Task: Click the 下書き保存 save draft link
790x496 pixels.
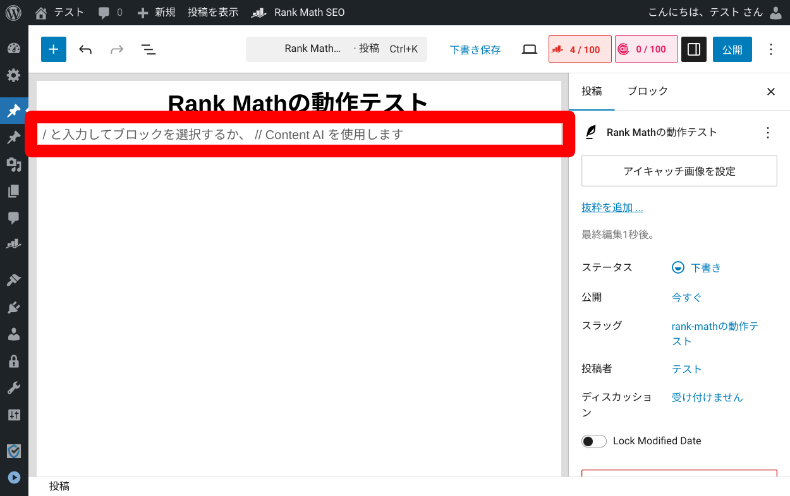Action: coord(475,49)
